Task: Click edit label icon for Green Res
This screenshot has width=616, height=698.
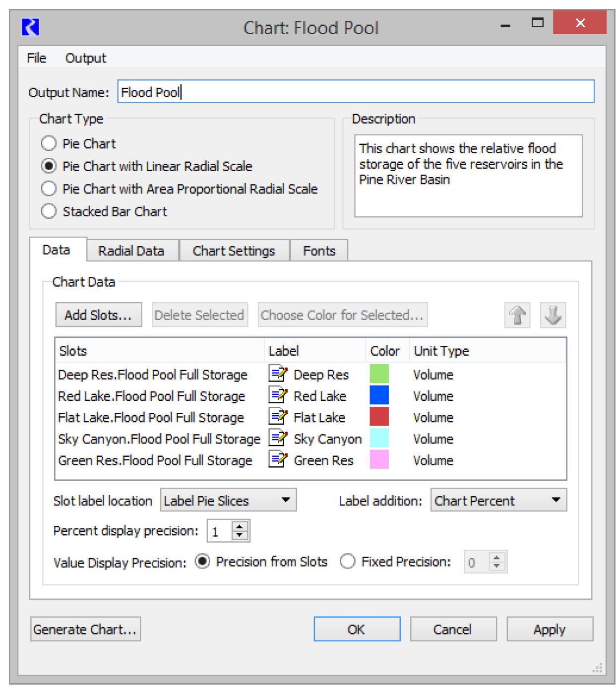Action: pos(278,460)
